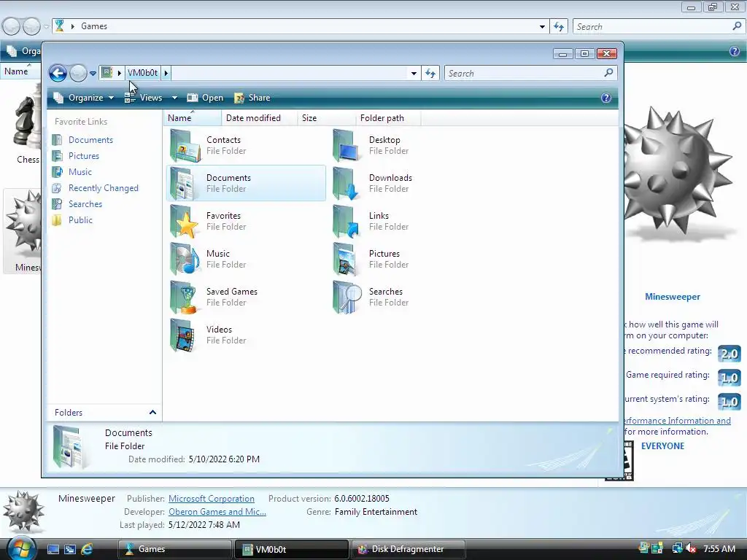Open the Pictures folder icon in file list
This screenshot has height=560, width=747.
pos(345,259)
